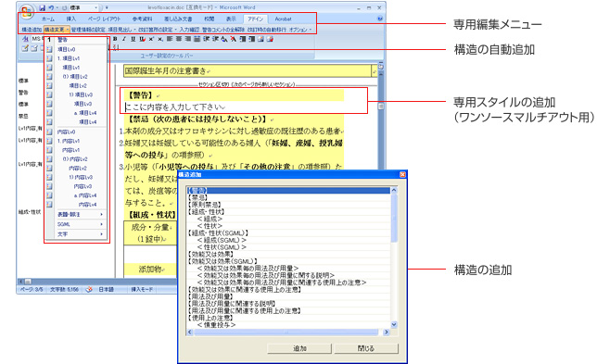The image size is (597, 364).
Task: Switch to the 校閲 tab
Action: (x=209, y=19)
